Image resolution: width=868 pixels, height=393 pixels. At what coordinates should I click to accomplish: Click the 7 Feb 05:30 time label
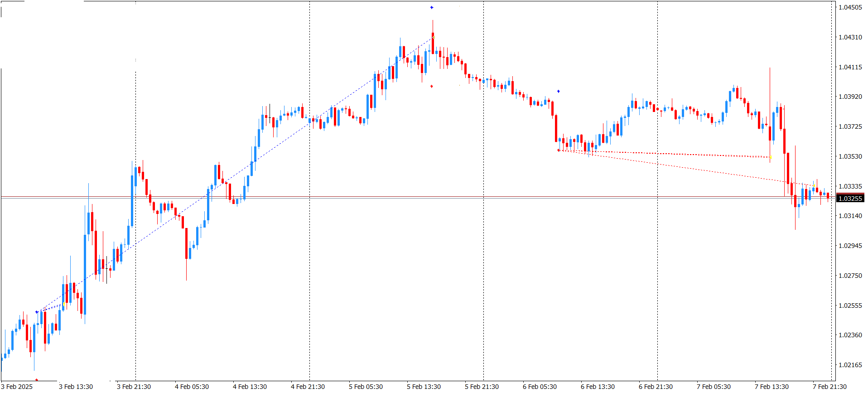714,387
